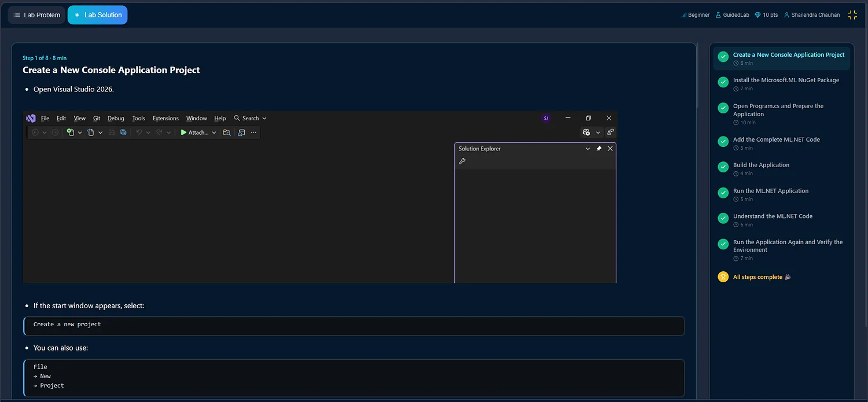This screenshot has width=868, height=402.
Task: Open the File menu in Visual Studio
Action: pyautogui.click(x=45, y=118)
